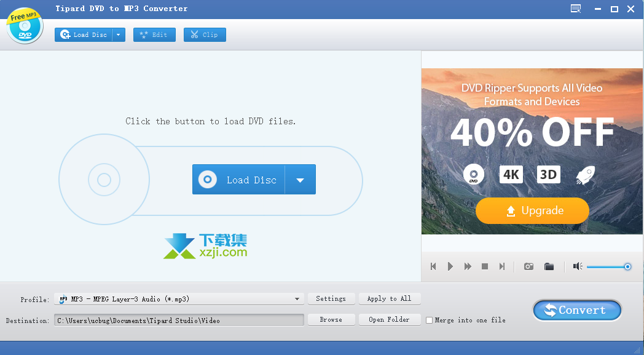Enable Merge into one file checkbox
The width and height of the screenshot is (644, 355).
click(429, 320)
